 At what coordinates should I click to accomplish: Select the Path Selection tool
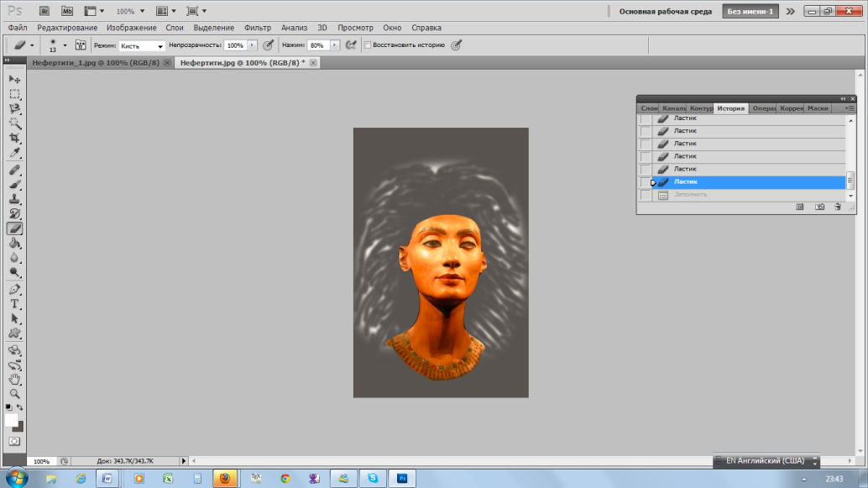[14, 318]
